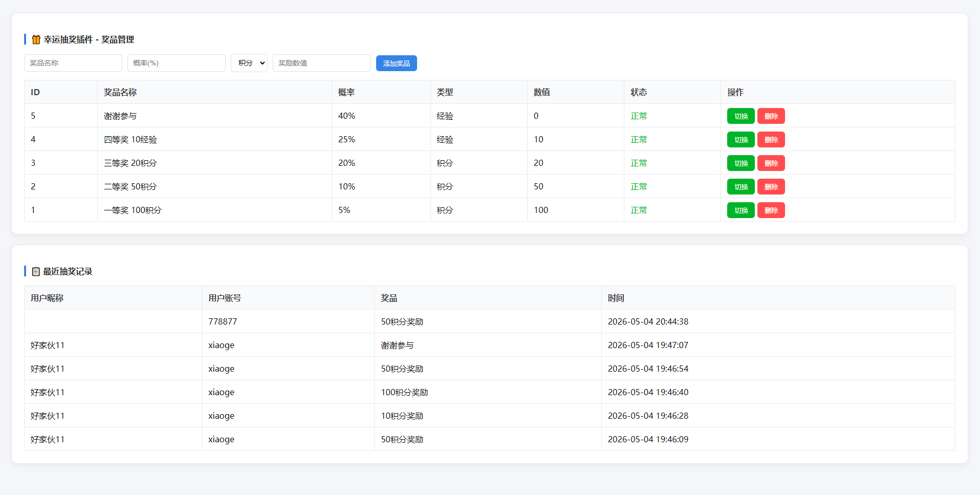Click the 三等奖 20积分 name cell
980x495 pixels.
214,163
